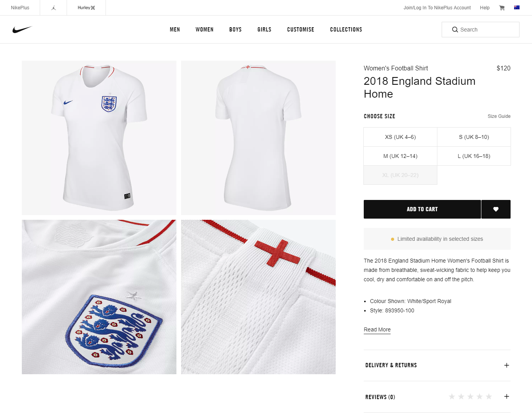Screen dimensions: 532x417
Task: View the shirt back thumbnail image
Action: (258, 138)
